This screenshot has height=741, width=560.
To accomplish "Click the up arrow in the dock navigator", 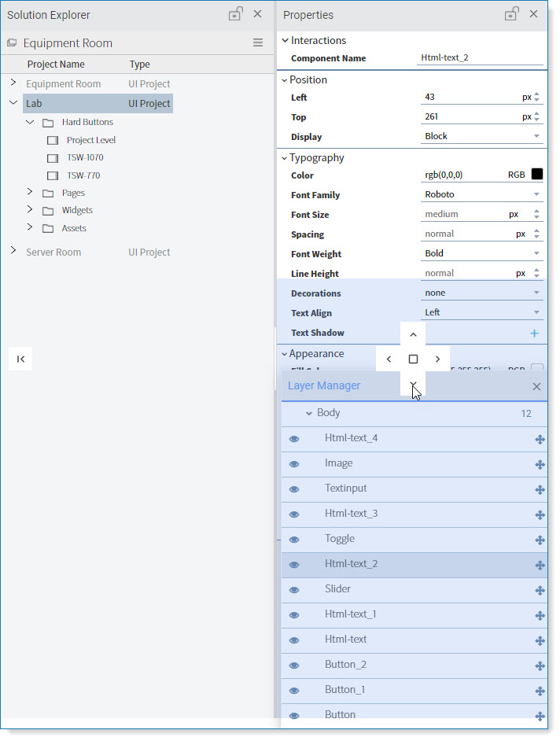I will point(413,334).
